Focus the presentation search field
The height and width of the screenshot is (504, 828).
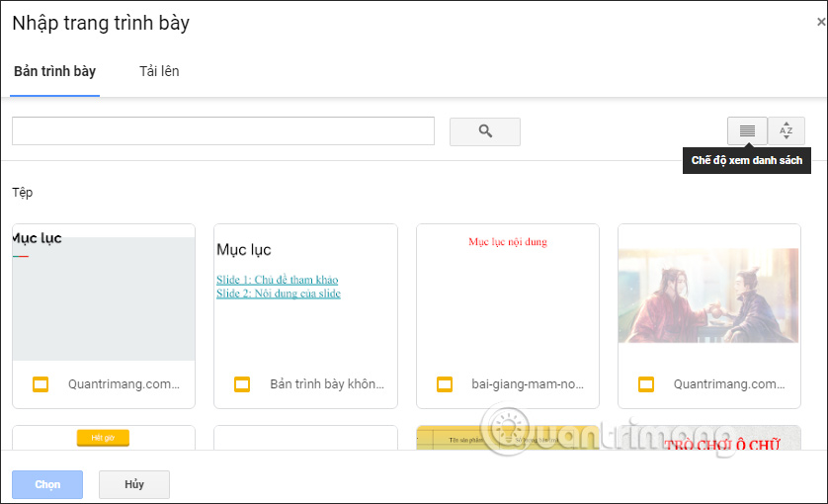tap(223, 131)
